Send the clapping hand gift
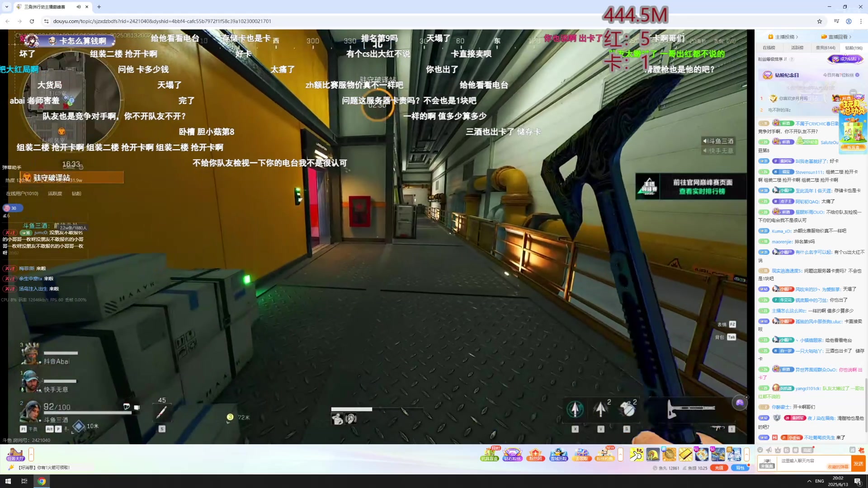The height and width of the screenshot is (488, 868). (637, 454)
